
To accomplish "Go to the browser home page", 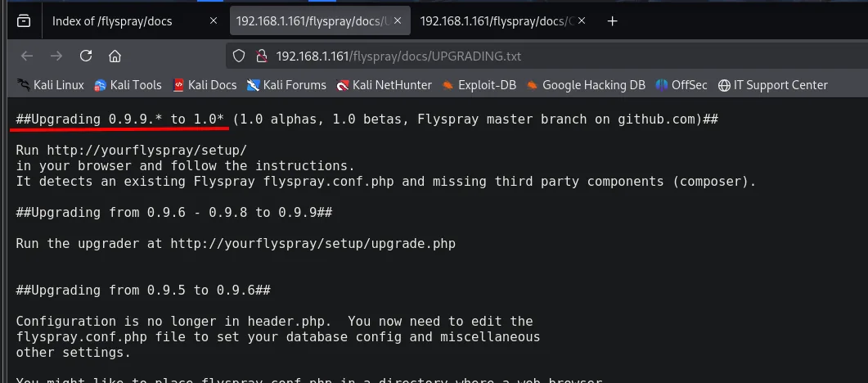I will (x=115, y=56).
